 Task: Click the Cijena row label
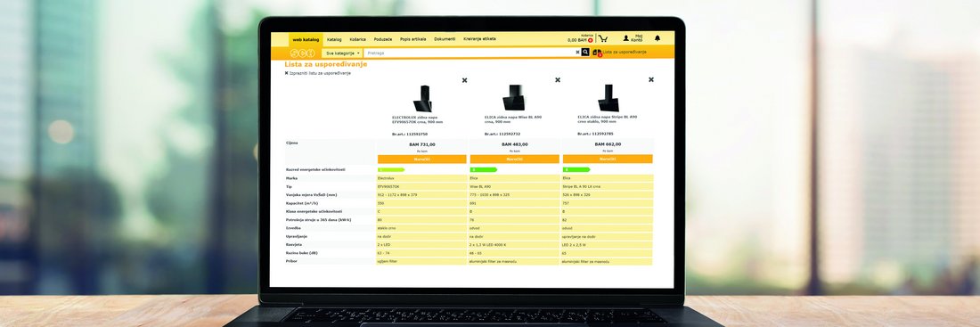[x=292, y=143]
